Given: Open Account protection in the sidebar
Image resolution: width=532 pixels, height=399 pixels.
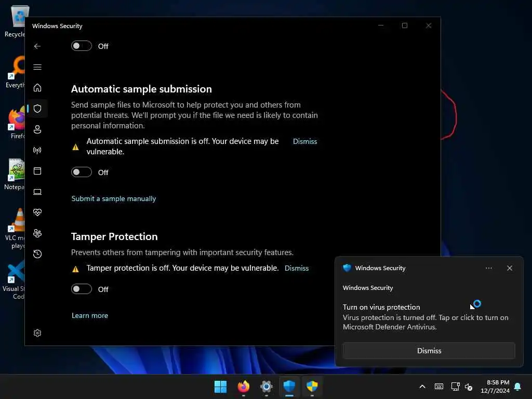Looking at the screenshot, I should [x=37, y=129].
